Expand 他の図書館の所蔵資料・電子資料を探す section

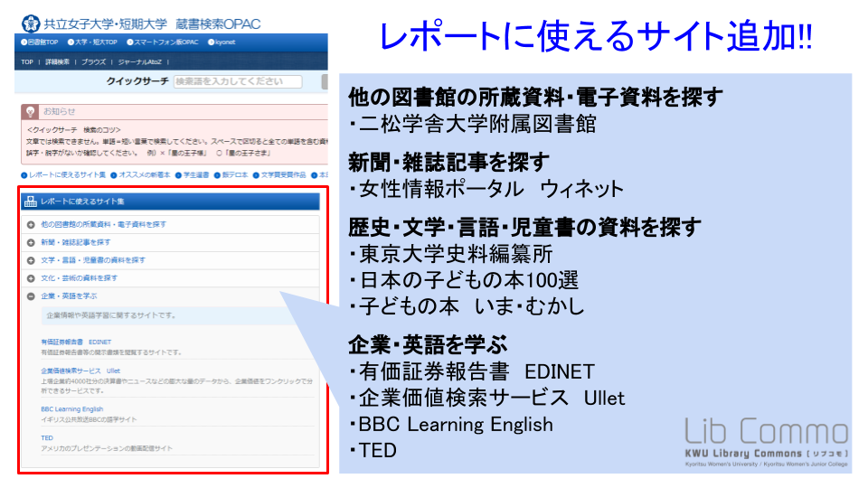pos(31,225)
